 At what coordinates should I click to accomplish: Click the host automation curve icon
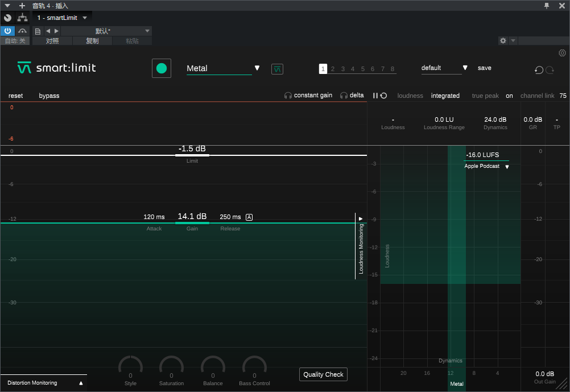23,31
